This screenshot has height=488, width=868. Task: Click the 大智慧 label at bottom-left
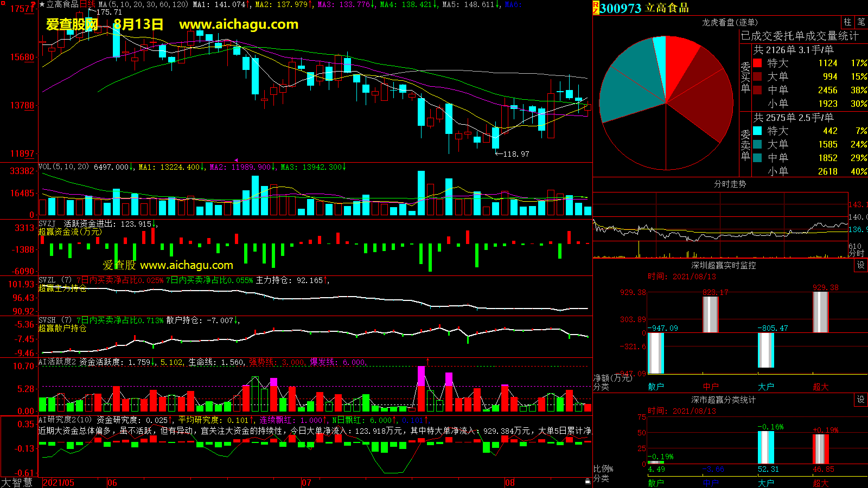pyautogui.click(x=17, y=483)
